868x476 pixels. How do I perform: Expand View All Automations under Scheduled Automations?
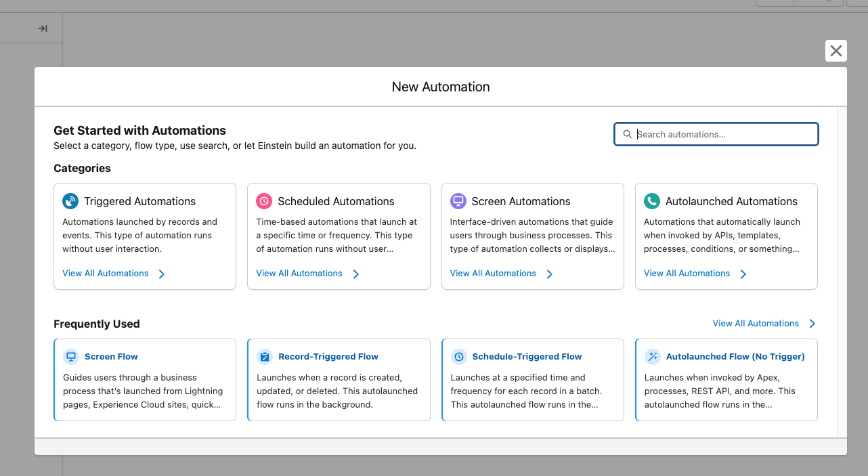[299, 273]
